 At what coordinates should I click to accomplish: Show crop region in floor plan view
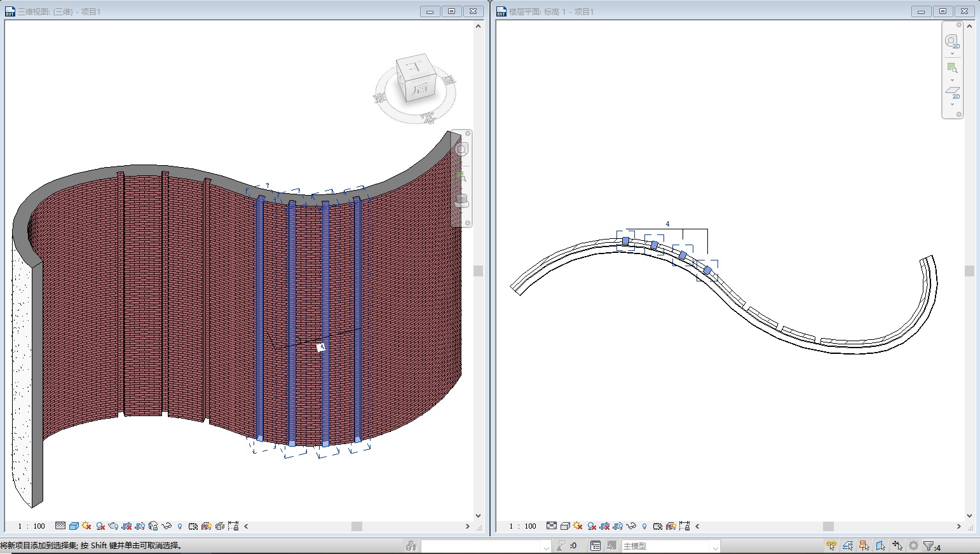tap(618, 526)
